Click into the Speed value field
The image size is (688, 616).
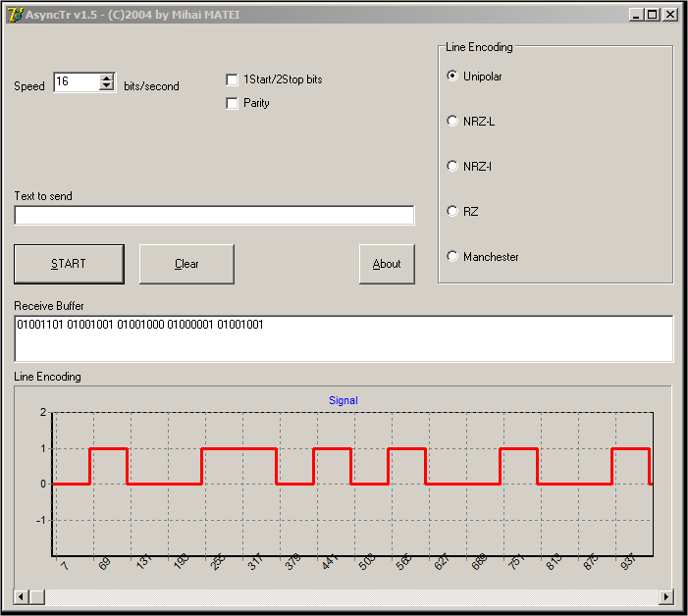[x=77, y=82]
